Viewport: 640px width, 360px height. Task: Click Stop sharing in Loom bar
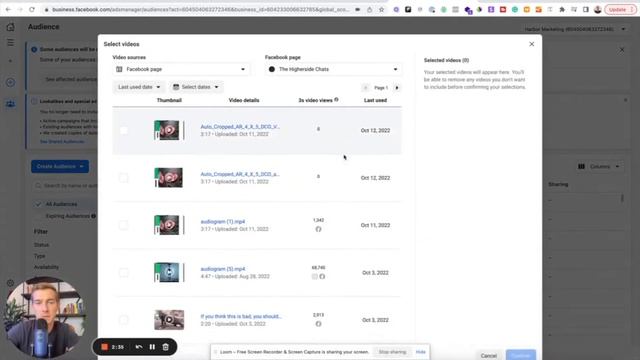392,352
